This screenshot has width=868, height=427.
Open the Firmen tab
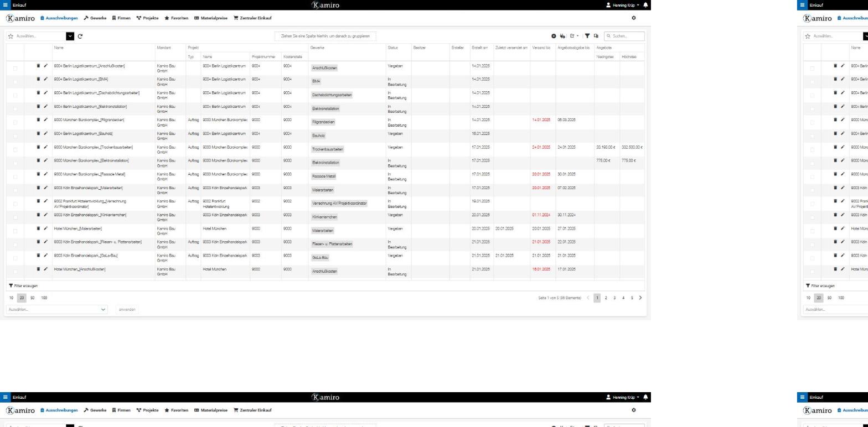click(x=121, y=18)
